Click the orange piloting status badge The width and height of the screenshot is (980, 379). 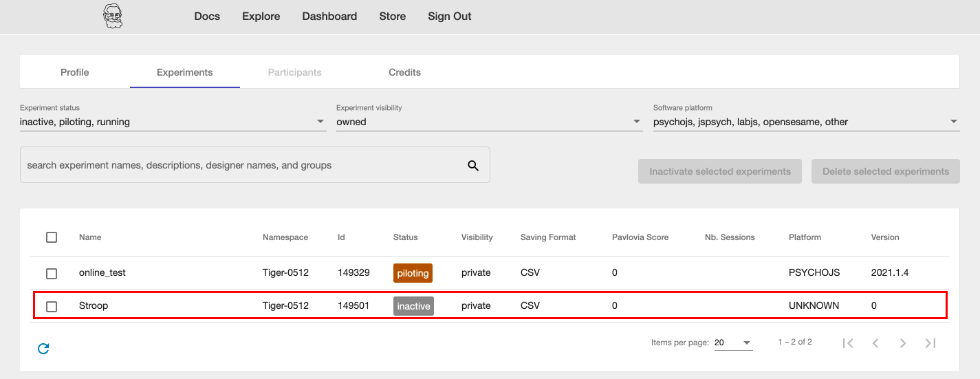(x=413, y=273)
